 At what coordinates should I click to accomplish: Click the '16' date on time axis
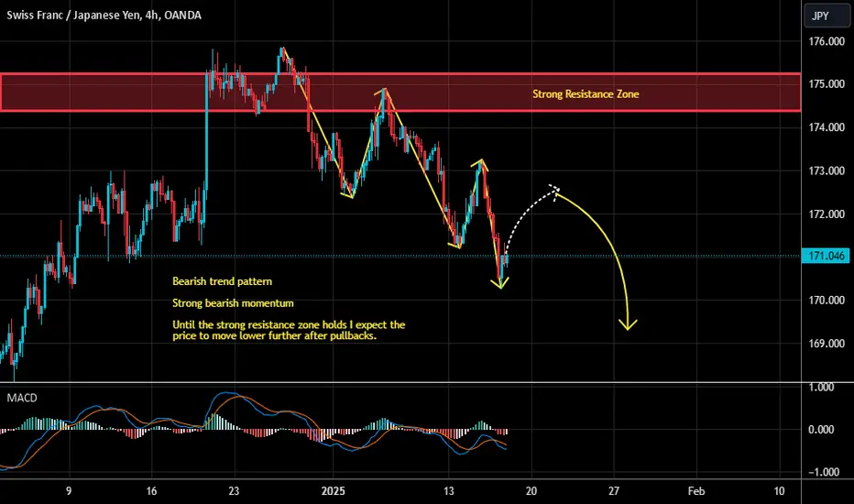pos(151,491)
